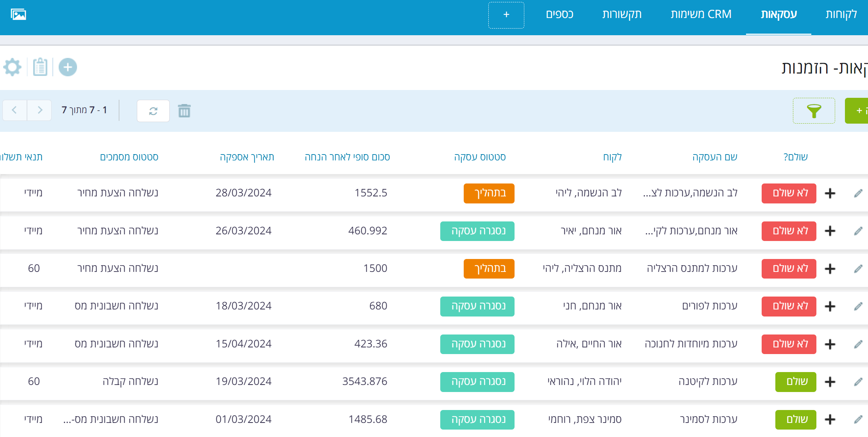Click the round plus add icon
The width and height of the screenshot is (868, 437).
pos(68,67)
